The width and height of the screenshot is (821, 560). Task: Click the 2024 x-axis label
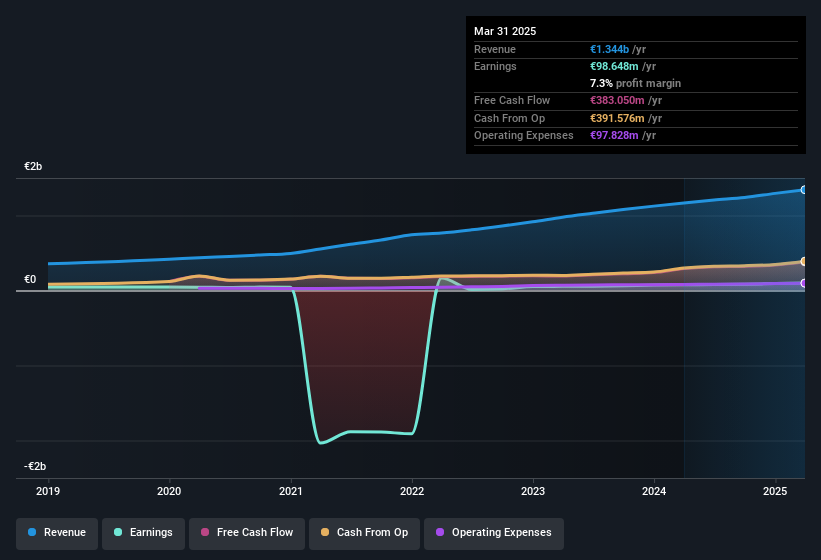pos(654,491)
